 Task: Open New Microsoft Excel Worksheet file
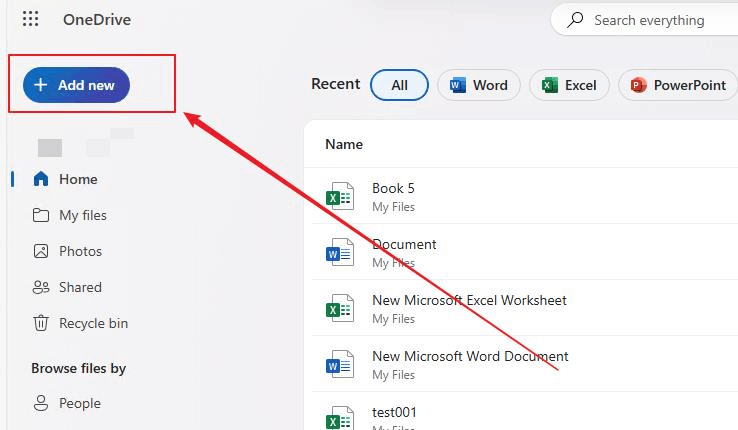[x=469, y=300]
